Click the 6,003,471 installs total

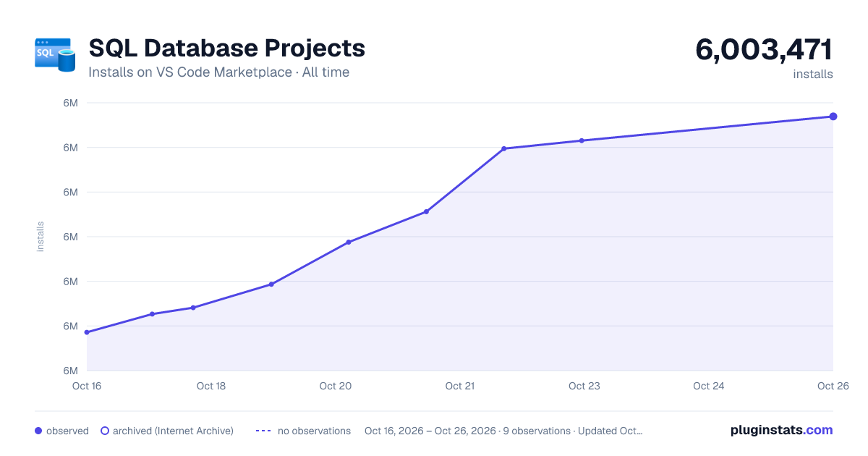(x=764, y=50)
